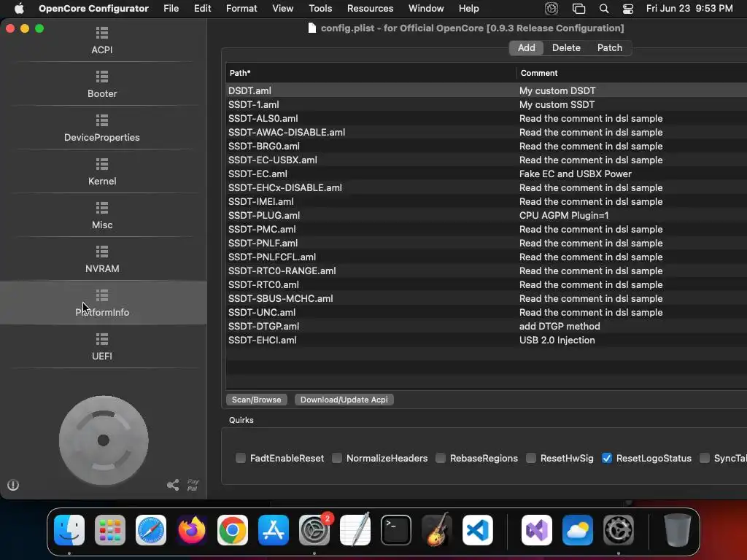Open the PlatformInfo sidebar section
Viewport: 747px width, 560px height.
pyautogui.click(x=102, y=303)
